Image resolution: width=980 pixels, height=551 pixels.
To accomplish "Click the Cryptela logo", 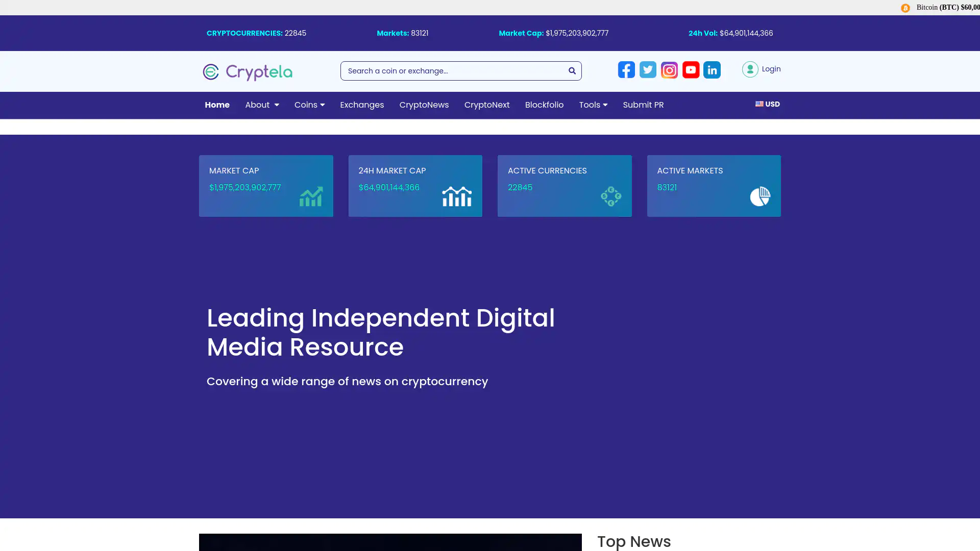I will [248, 72].
